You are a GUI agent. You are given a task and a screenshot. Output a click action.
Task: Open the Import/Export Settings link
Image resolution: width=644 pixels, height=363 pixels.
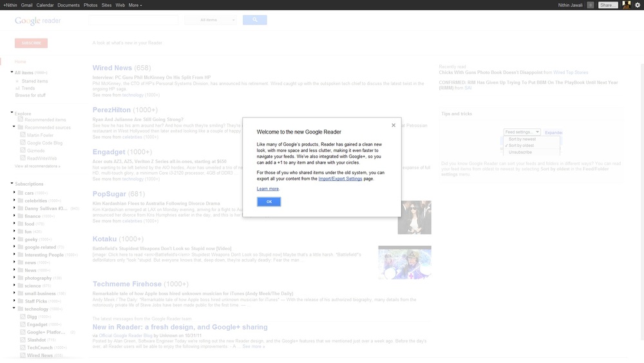click(x=340, y=179)
